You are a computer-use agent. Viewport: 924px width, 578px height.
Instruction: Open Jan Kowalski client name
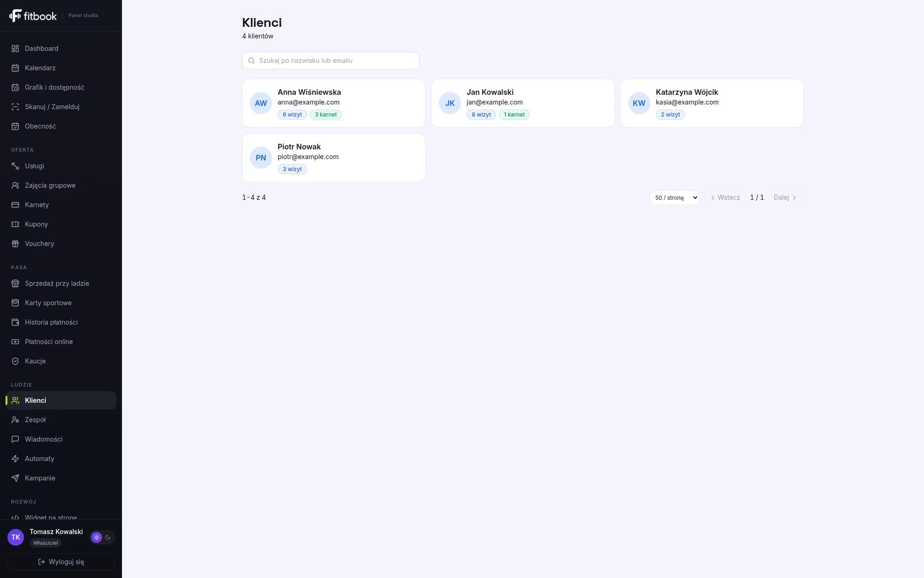coord(490,92)
